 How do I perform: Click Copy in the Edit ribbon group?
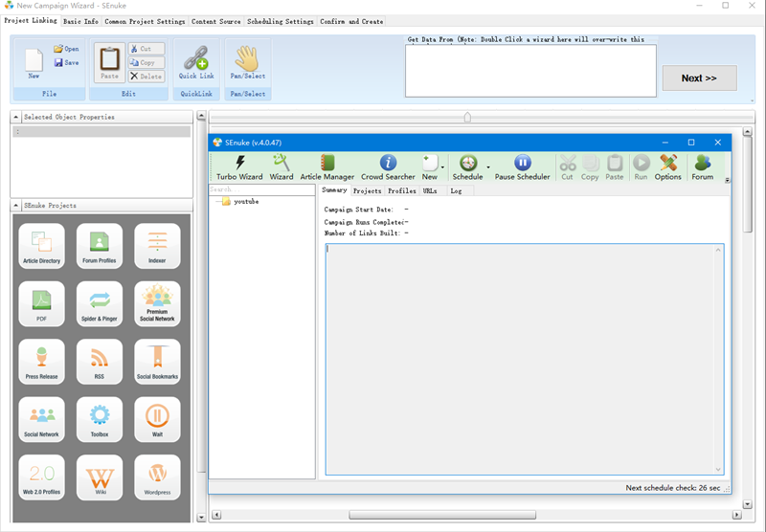(146, 62)
